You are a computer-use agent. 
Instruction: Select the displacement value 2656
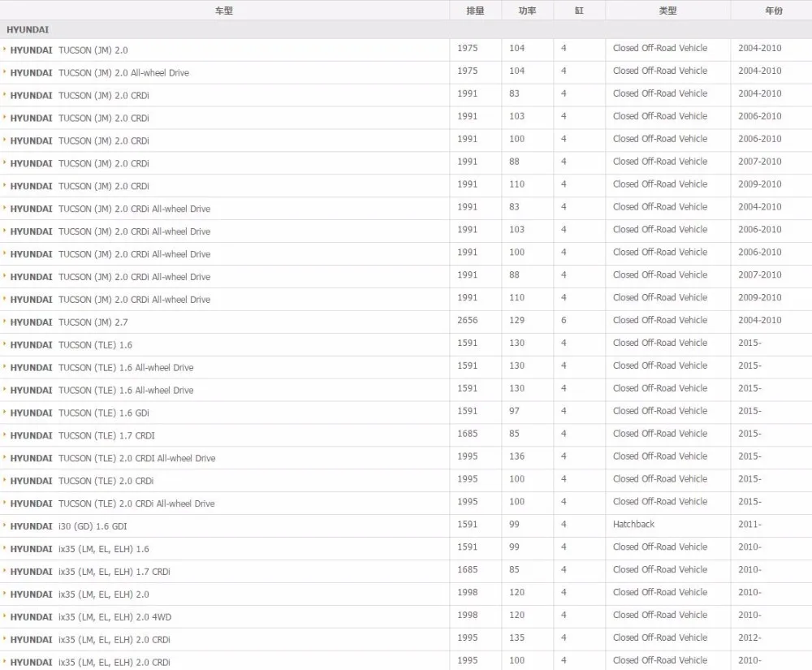click(467, 320)
